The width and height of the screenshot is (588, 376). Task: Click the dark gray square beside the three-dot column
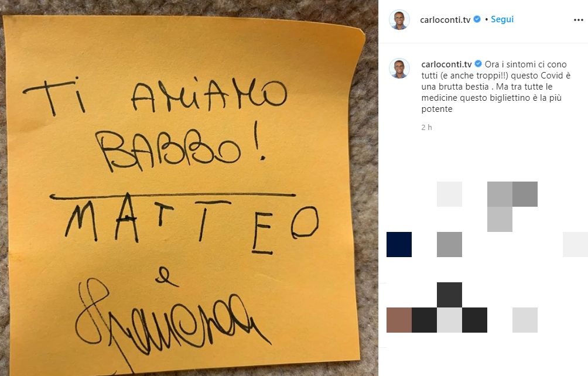point(525,194)
